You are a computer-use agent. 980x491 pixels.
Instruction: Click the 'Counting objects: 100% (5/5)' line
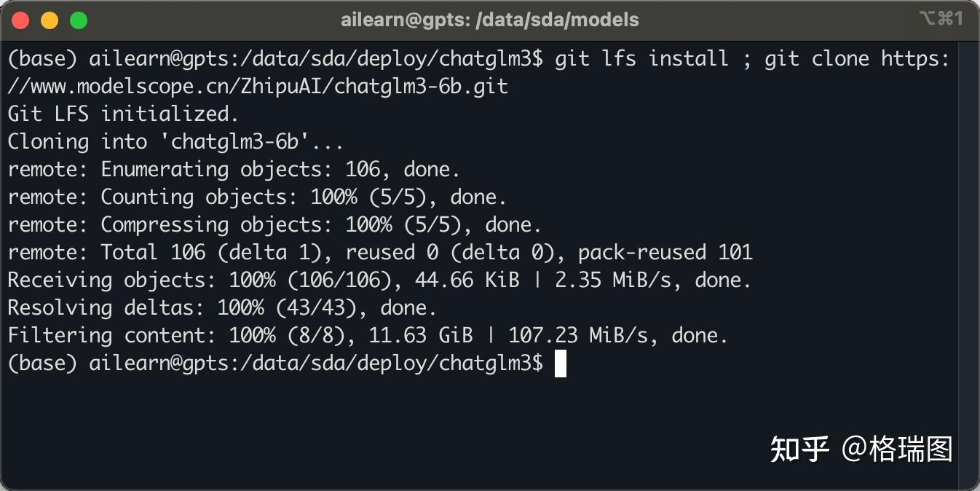click(257, 197)
